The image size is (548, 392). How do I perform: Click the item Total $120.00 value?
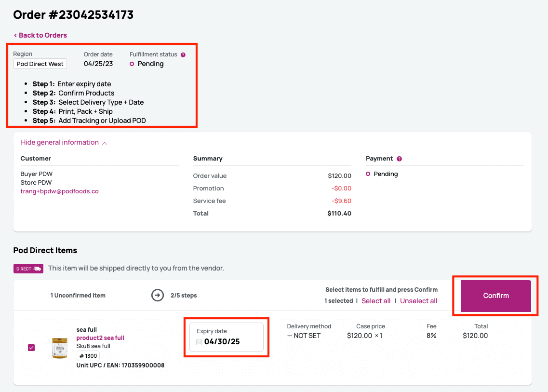pos(475,336)
